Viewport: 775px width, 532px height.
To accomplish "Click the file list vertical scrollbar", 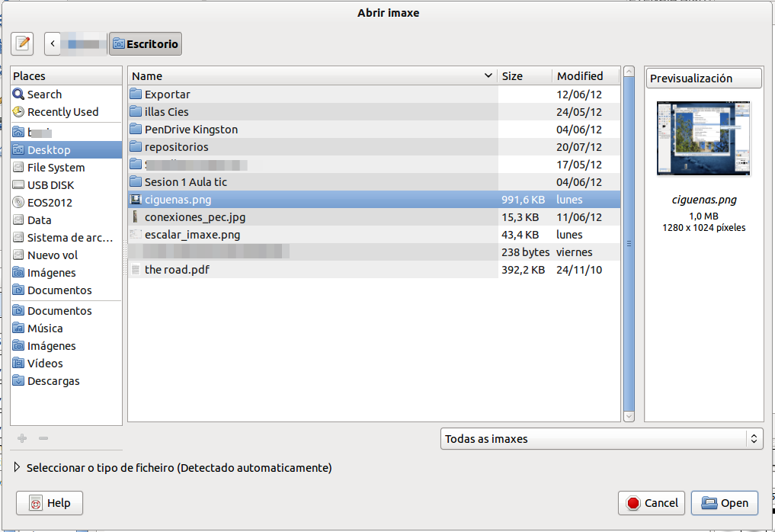I will (x=629, y=244).
